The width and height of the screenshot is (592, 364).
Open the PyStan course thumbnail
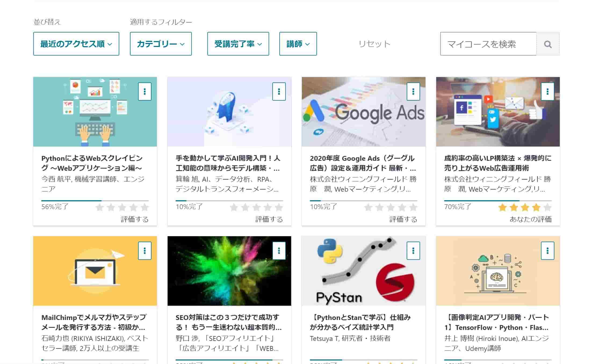(364, 271)
